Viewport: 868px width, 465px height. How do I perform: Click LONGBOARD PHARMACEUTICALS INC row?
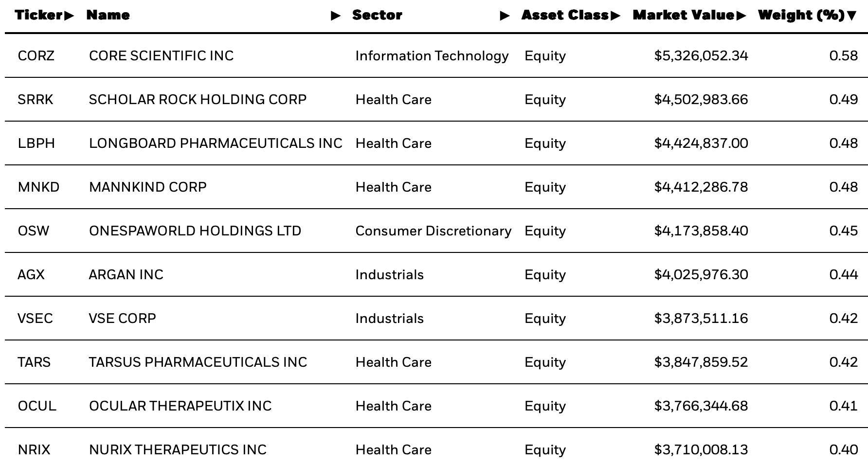pyautogui.click(x=436, y=143)
